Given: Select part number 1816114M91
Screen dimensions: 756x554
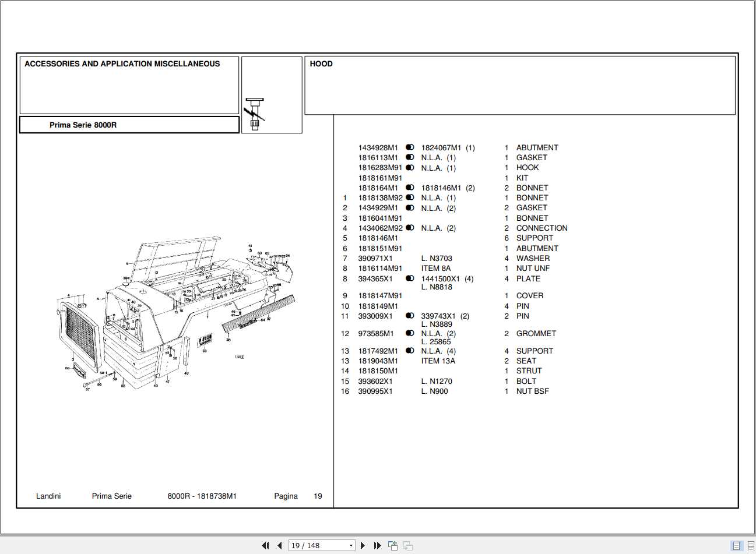Looking at the screenshot, I should (x=380, y=268).
